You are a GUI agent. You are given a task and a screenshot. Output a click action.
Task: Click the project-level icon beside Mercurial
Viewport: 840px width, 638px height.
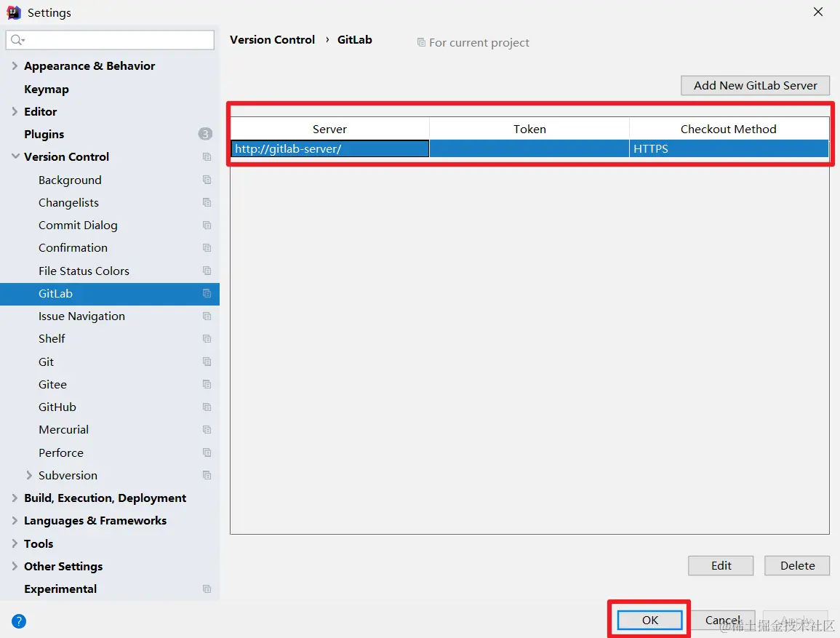(207, 430)
